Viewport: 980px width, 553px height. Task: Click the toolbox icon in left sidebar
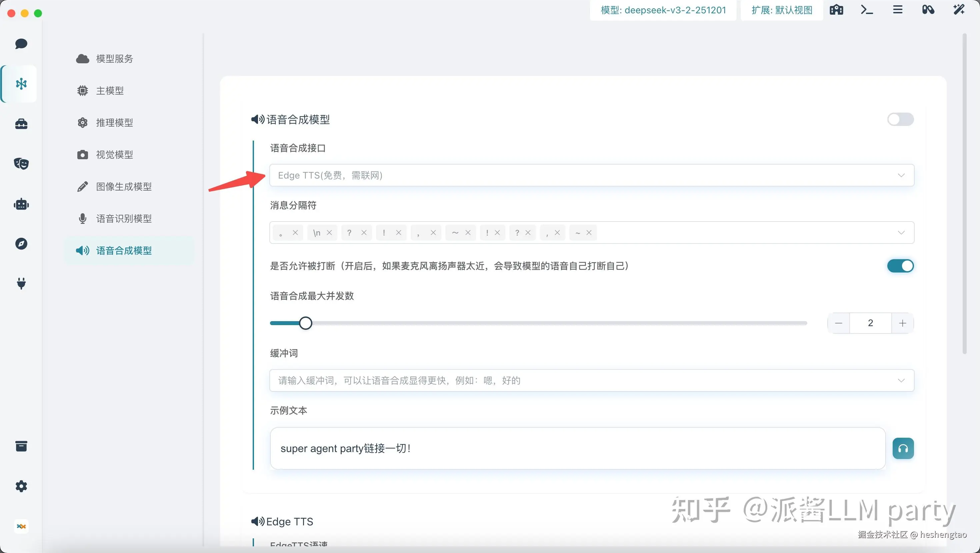21,124
